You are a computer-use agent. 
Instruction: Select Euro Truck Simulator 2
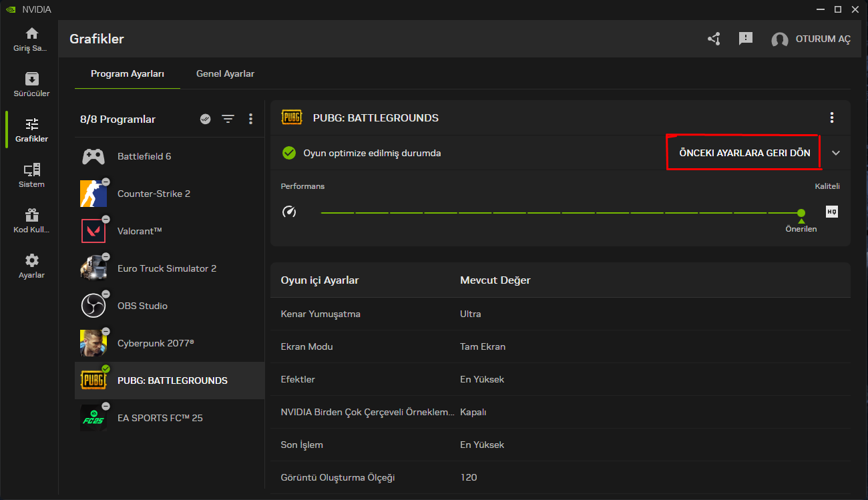(x=170, y=268)
